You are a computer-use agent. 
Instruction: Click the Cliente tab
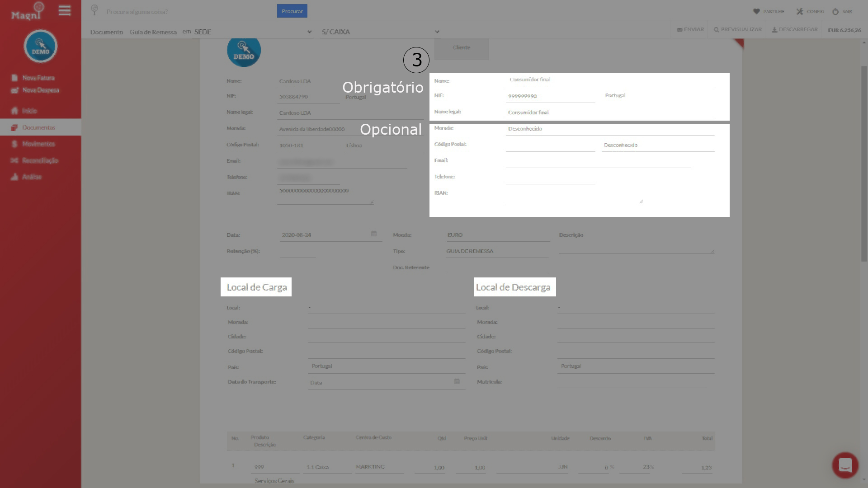462,48
